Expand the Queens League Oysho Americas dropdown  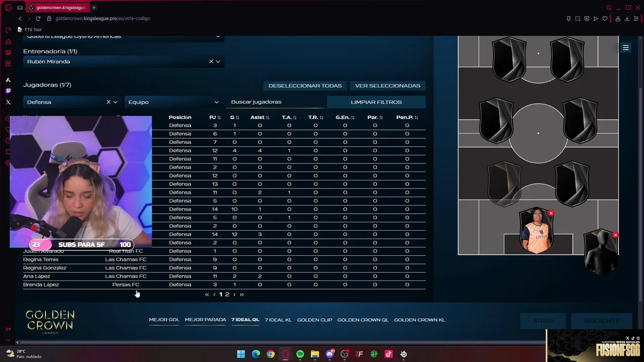218,36
